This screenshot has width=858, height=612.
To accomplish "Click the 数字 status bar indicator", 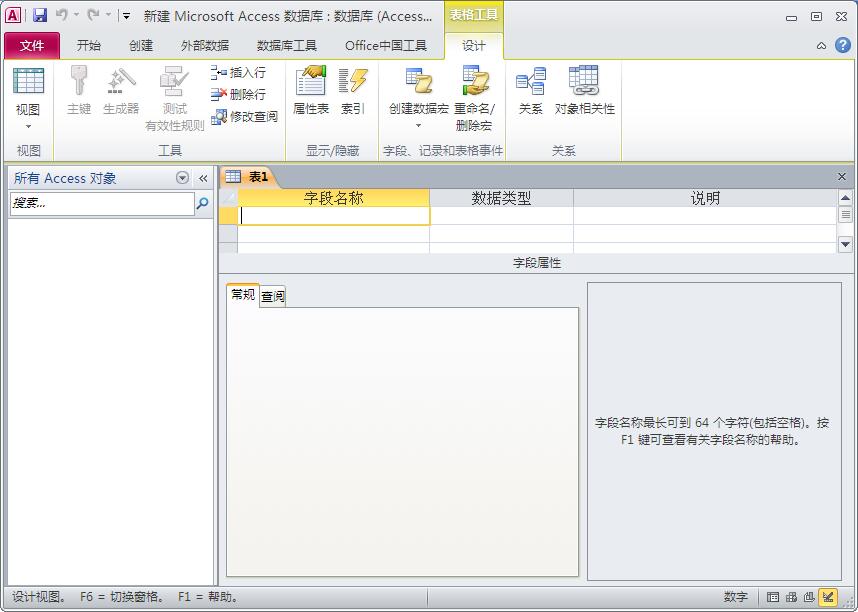I will pos(735,597).
